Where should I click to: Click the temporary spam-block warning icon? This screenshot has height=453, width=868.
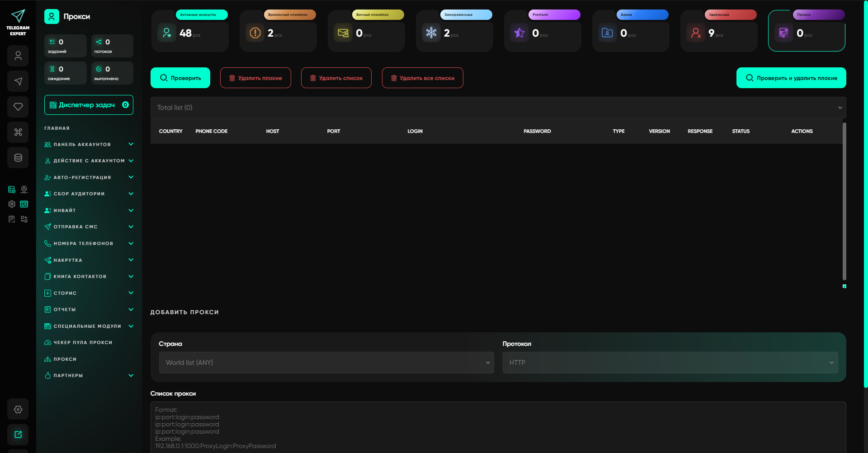tap(255, 33)
